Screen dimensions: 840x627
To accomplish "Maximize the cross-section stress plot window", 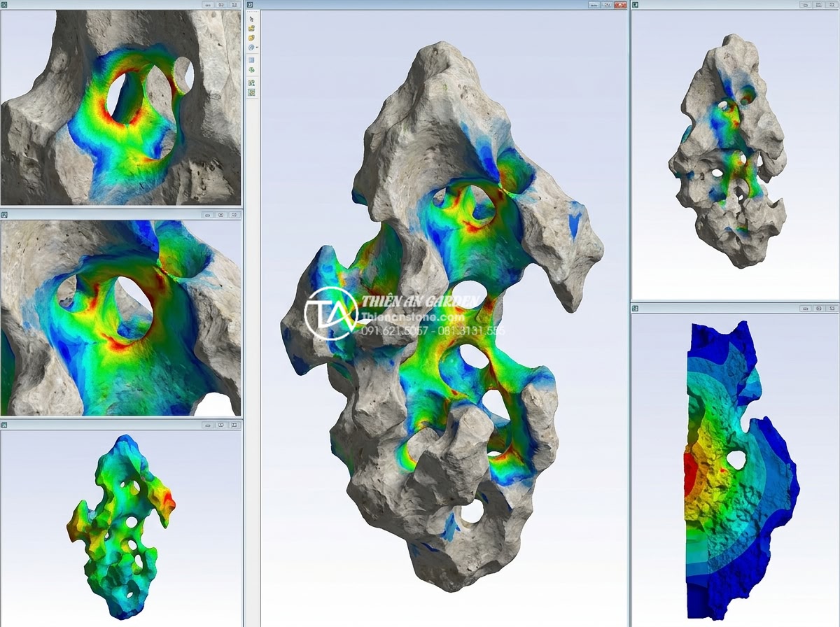I will (818, 307).
